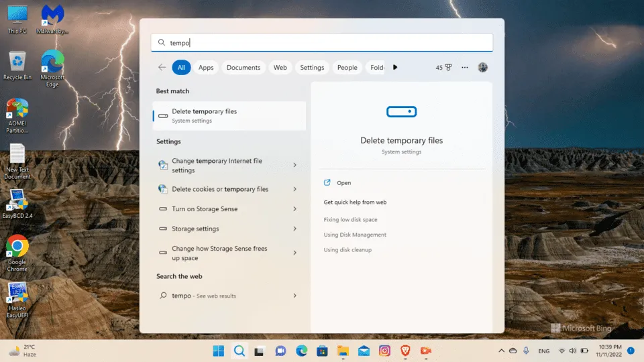Switch to the Web filter tab
The image size is (644, 362).
click(x=280, y=67)
